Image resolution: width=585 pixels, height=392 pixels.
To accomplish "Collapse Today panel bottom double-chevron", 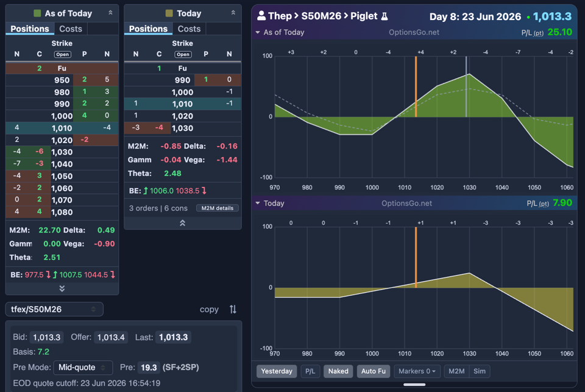I will [182, 223].
